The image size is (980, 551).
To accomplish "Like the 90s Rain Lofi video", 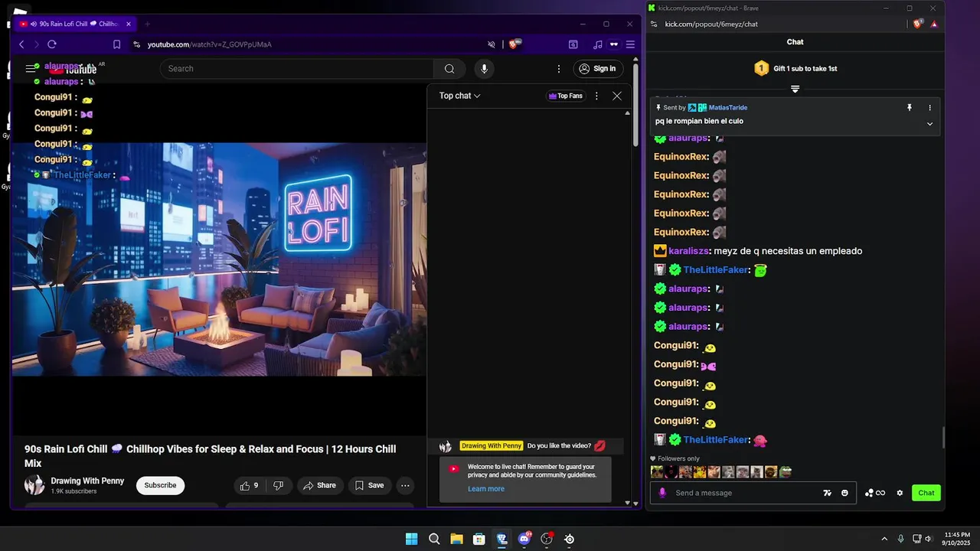I will [x=249, y=485].
